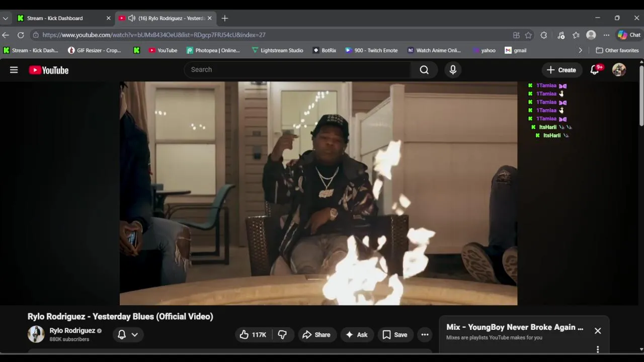This screenshot has height=362, width=644.
Task: Share the Yesterday Blues video
Action: [316, 335]
